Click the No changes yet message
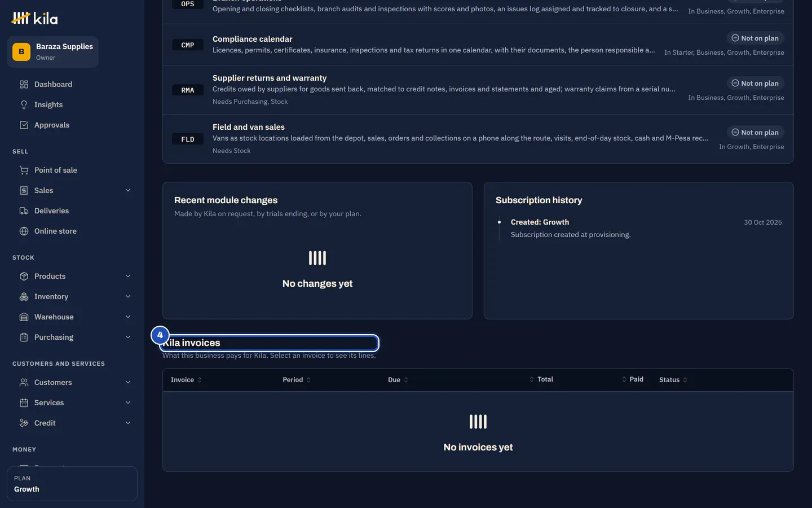Viewport: 812px width, 508px height. [x=317, y=284]
